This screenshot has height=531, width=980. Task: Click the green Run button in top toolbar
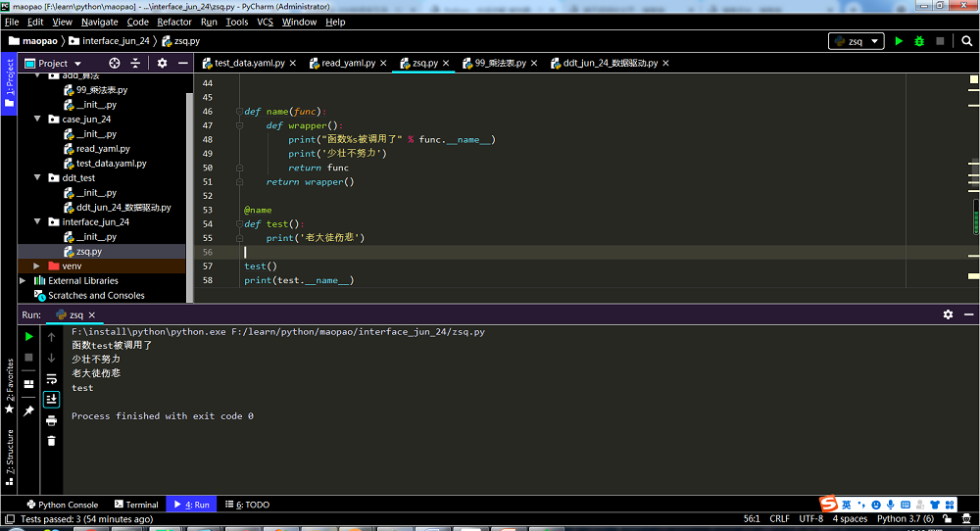pos(899,41)
